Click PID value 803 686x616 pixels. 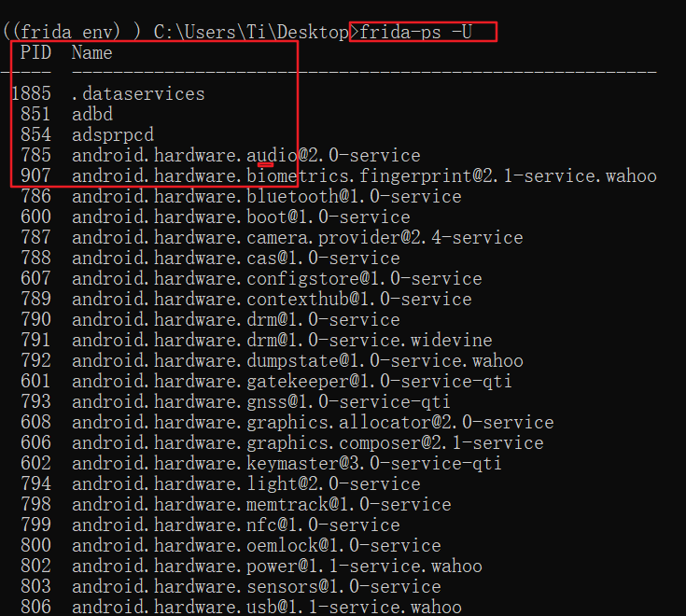click(35, 587)
